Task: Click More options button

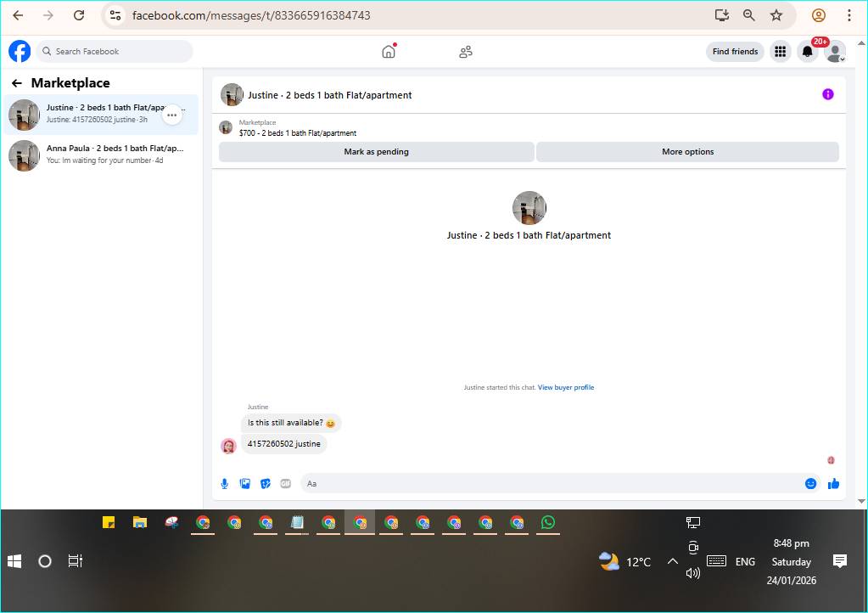Action: click(x=687, y=152)
